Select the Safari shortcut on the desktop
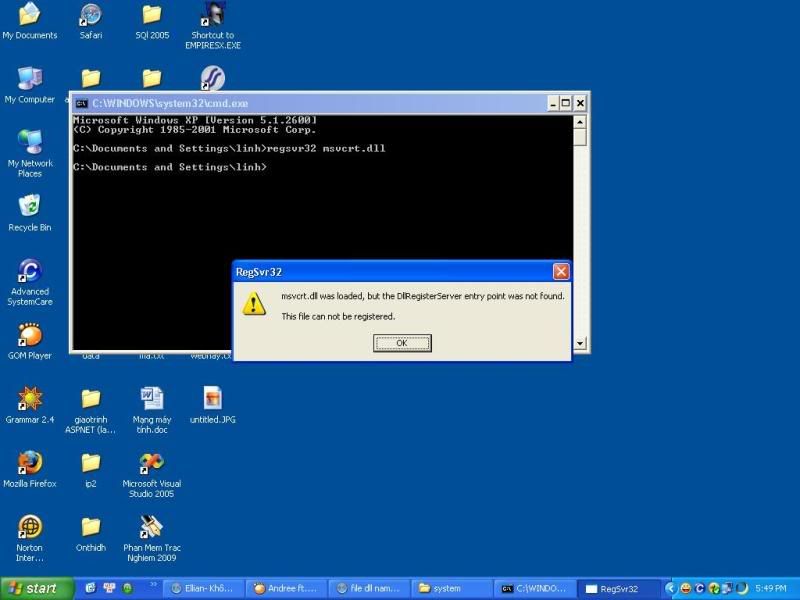Image resolution: width=800 pixels, height=600 pixels. (x=91, y=21)
